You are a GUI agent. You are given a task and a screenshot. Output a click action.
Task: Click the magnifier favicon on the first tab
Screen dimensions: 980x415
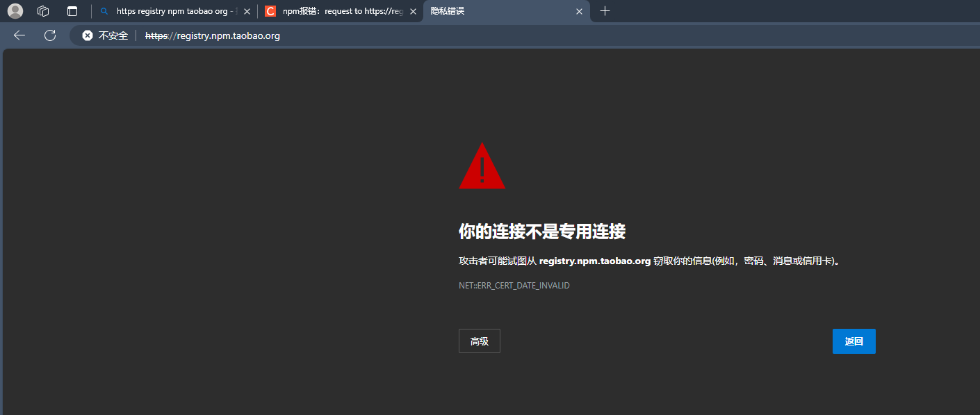tap(103, 11)
